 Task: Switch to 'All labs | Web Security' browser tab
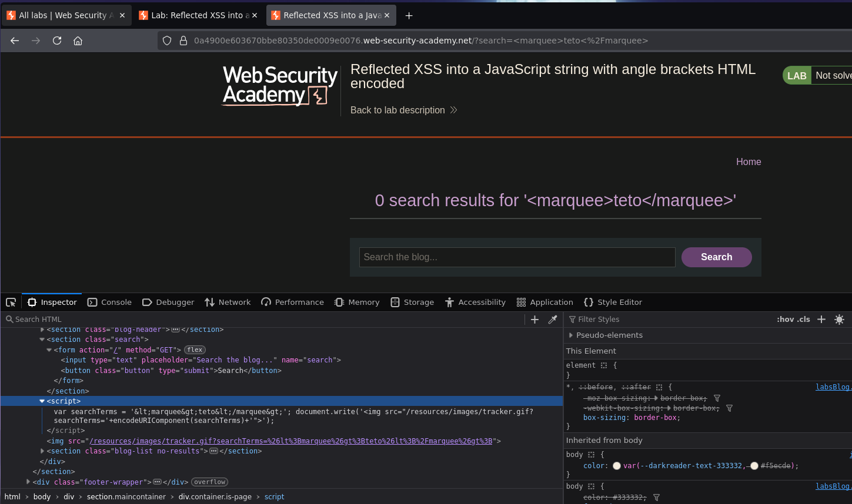66,15
